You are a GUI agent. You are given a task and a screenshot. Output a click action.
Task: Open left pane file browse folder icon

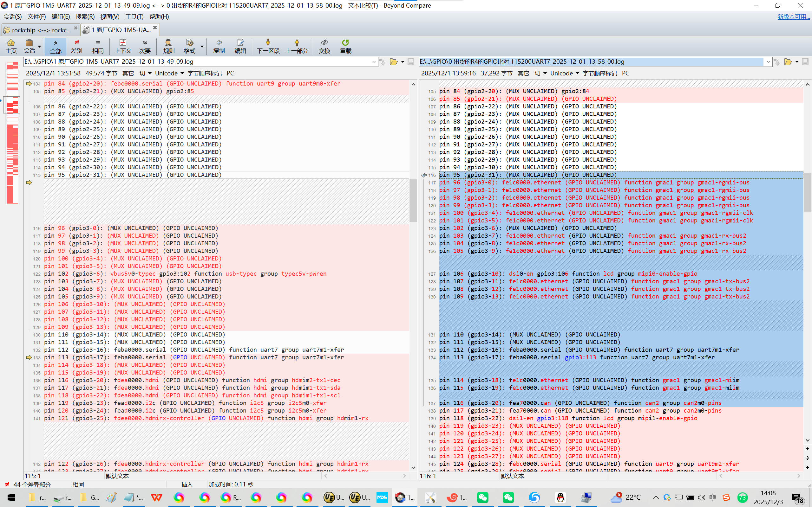pyautogui.click(x=394, y=62)
